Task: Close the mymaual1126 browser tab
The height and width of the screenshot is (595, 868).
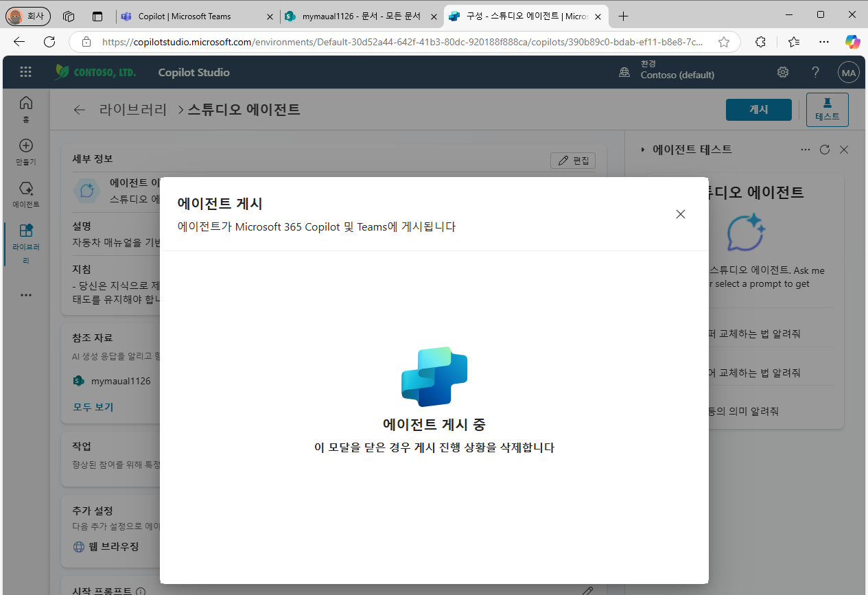Action: tap(434, 16)
